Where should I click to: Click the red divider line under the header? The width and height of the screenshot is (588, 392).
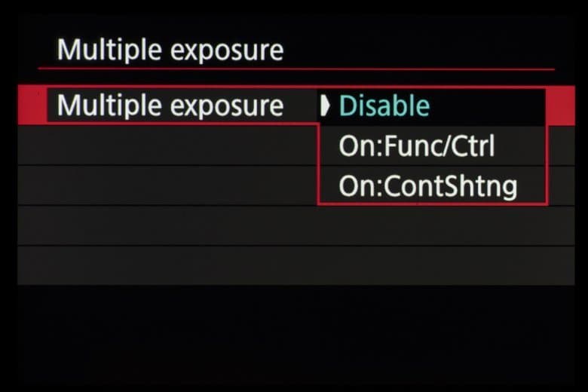click(x=296, y=69)
